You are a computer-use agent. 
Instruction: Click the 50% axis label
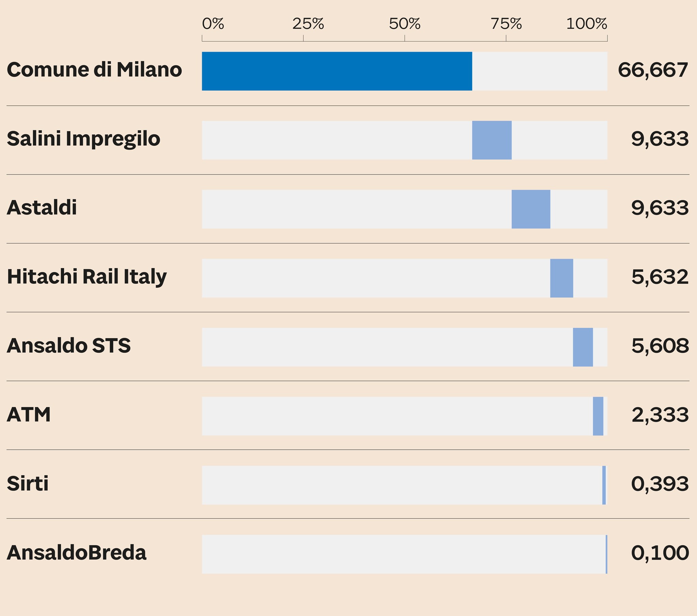[x=404, y=24]
